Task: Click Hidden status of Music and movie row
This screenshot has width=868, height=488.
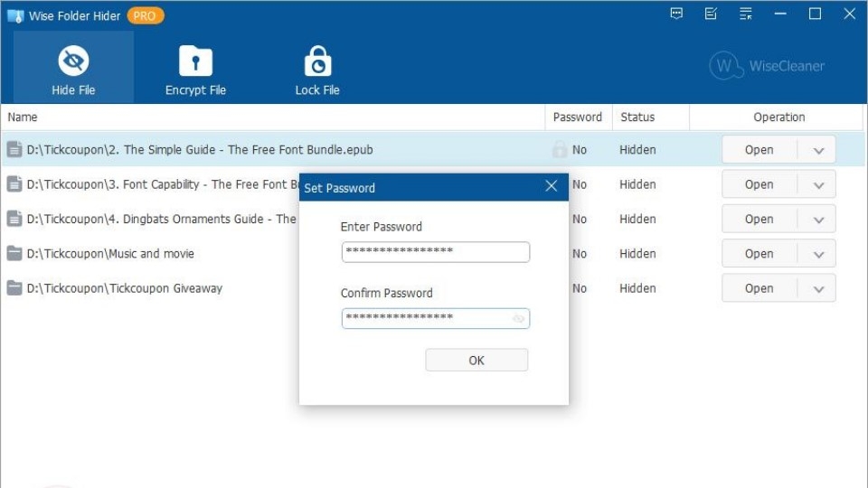Action: tap(637, 254)
